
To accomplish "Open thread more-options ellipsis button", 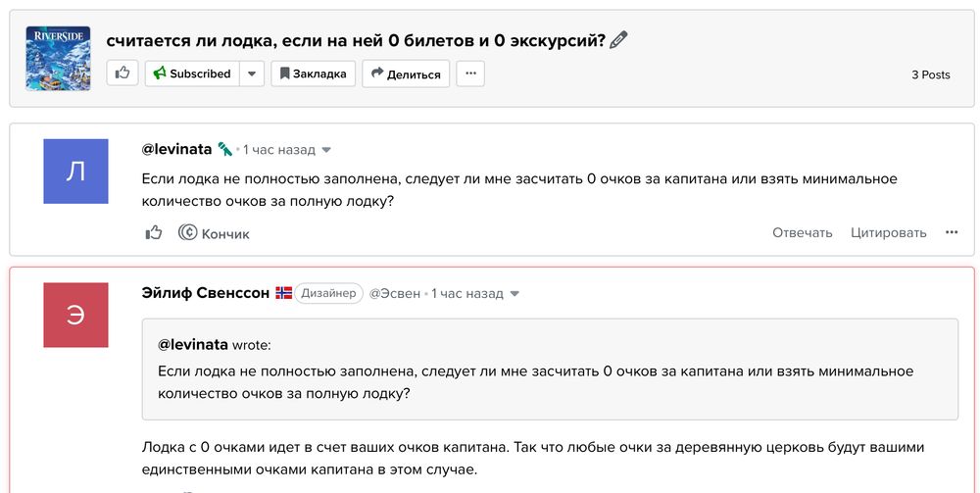I will pyautogui.click(x=470, y=74).
